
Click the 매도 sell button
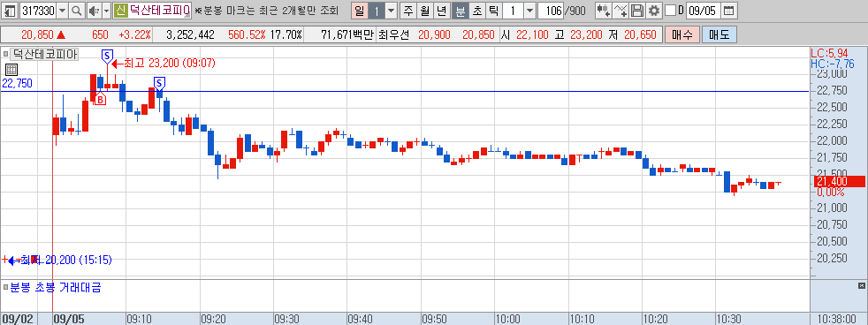coord(720,34)
